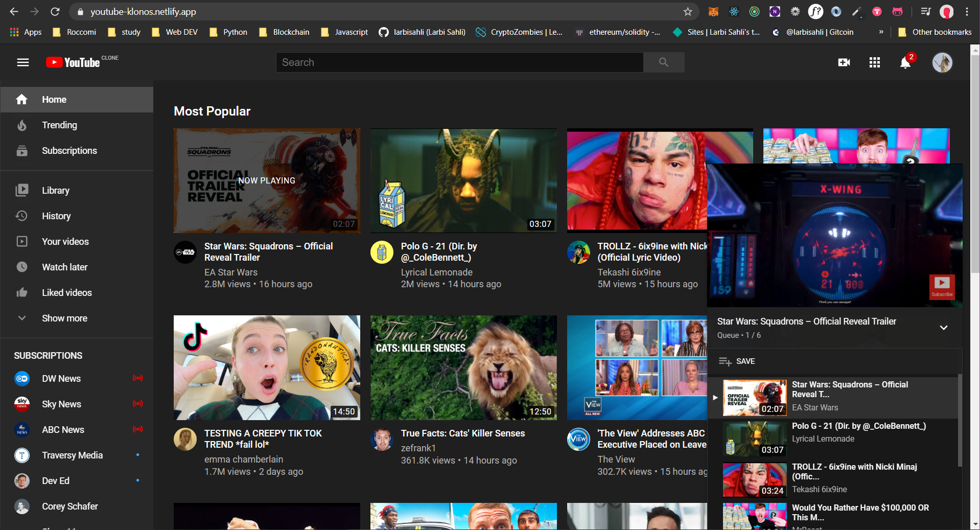
Task: Reload the page in browser toolbar
Action: coord(55,11)
